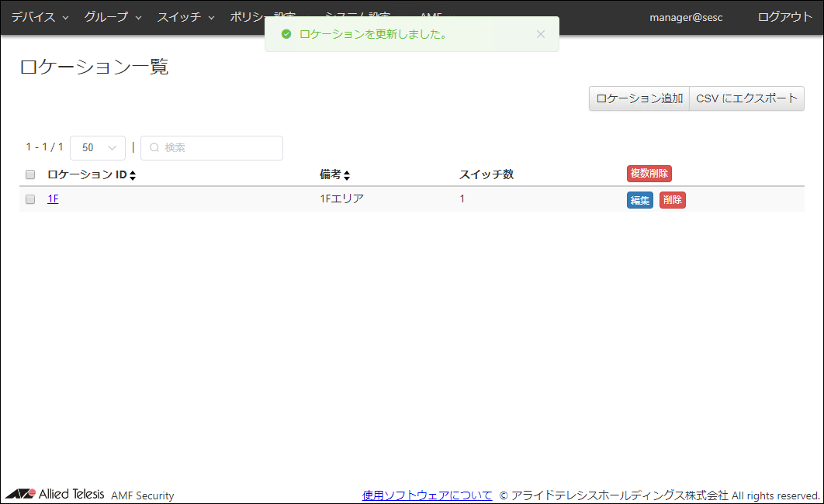Close the green update notification
The width and height of the screenshot is (824, 504).
click(x=541, y=34)
